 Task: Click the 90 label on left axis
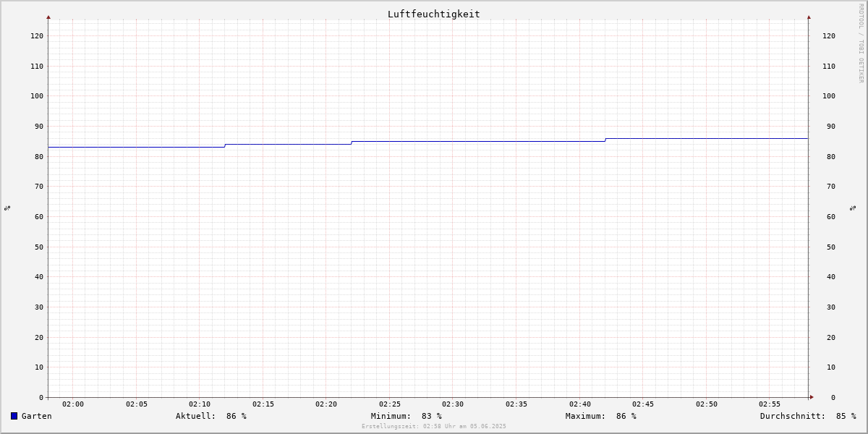pyautogui.click(x=40, y=127)
